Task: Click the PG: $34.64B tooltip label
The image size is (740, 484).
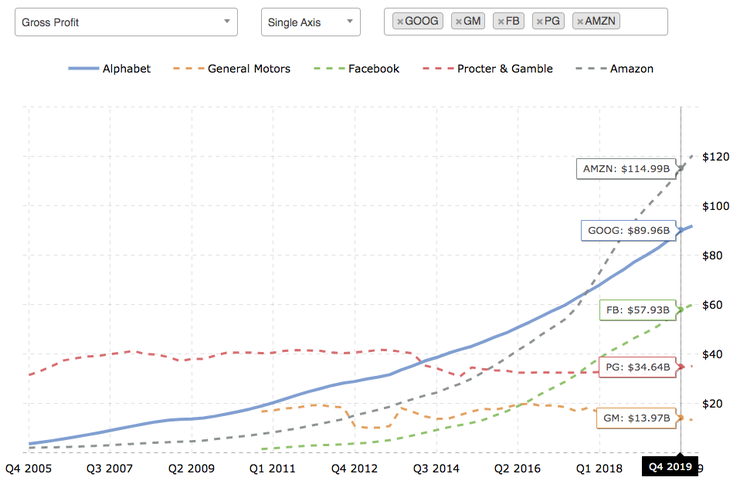Action: (638, 367)
